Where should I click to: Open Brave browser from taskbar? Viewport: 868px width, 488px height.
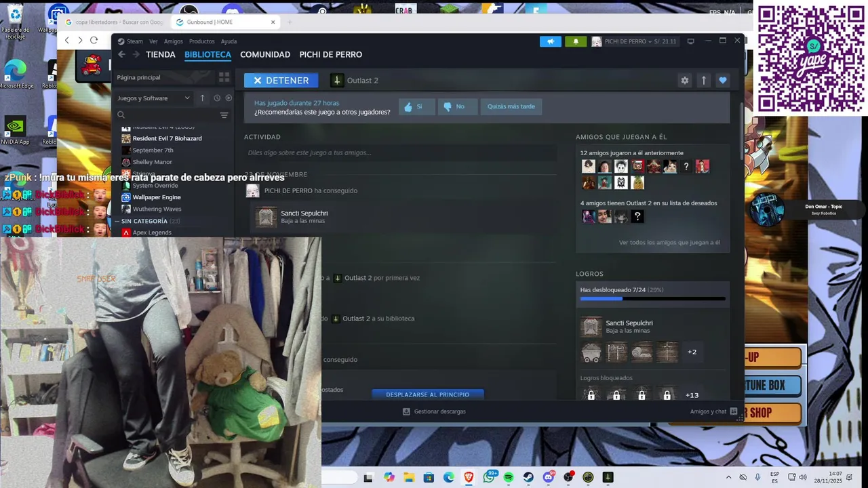point(469,477)
